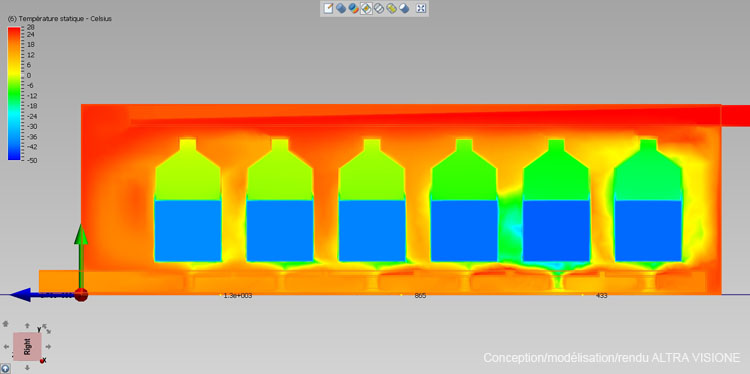Click the ViewCube home icon
Viewport: 750px width, 374px height.
pos(5,324)
